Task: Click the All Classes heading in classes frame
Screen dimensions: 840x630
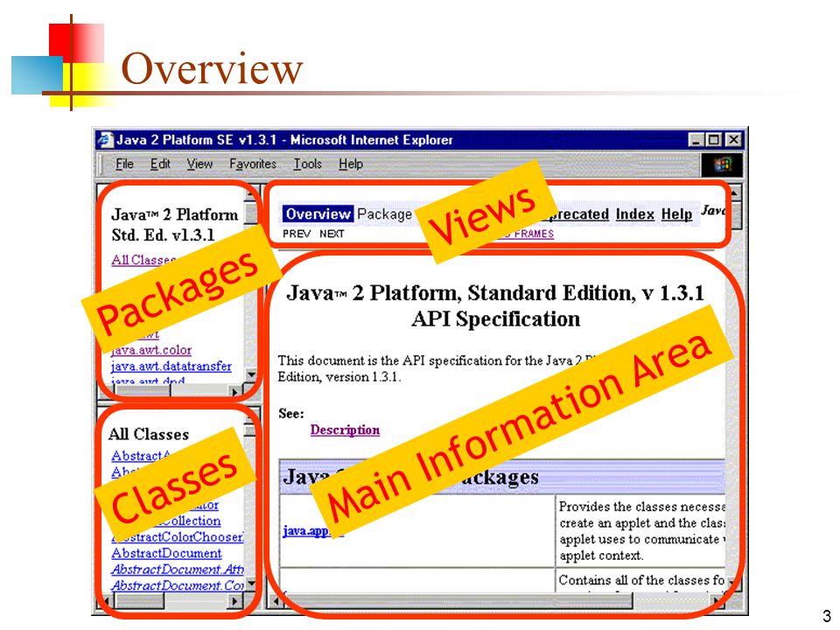Action: point(149,434)
